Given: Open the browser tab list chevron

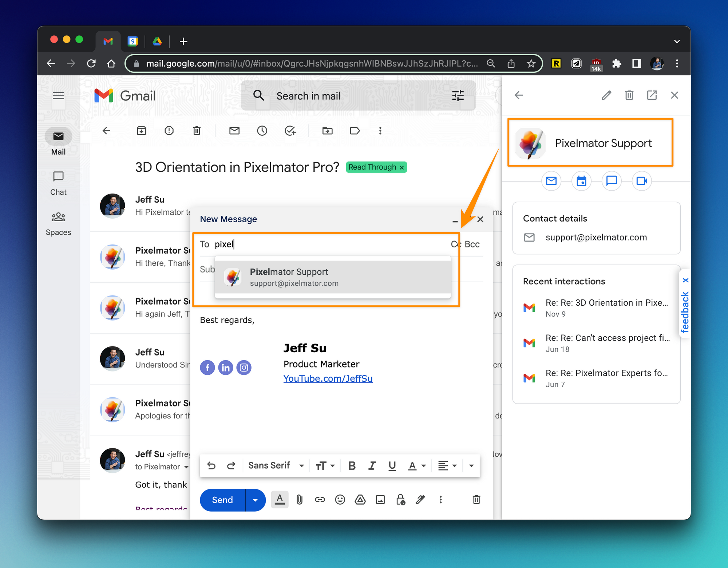Looking at the screenshot, I should [x=677, y=41].
